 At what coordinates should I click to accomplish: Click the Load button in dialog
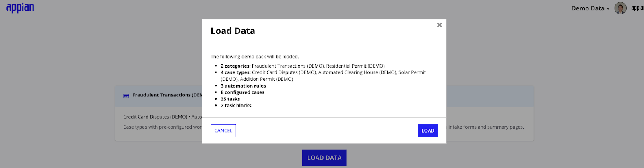click(x=427, y=131)
